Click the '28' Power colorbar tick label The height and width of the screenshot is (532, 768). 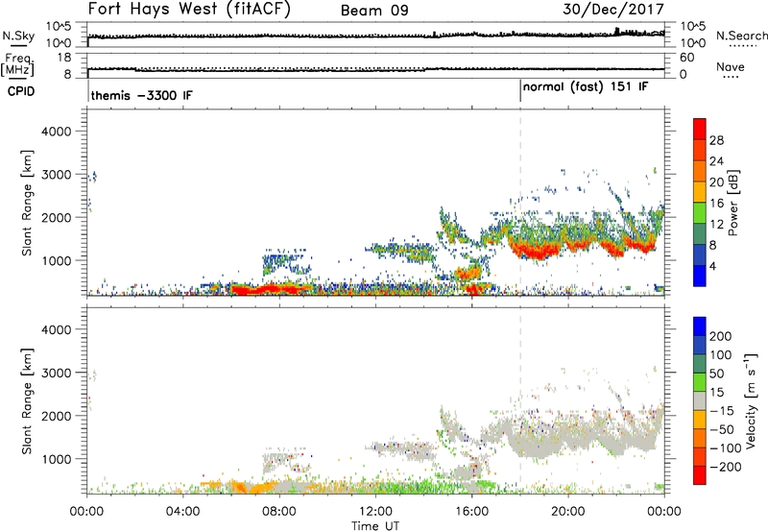click(716, 140)
